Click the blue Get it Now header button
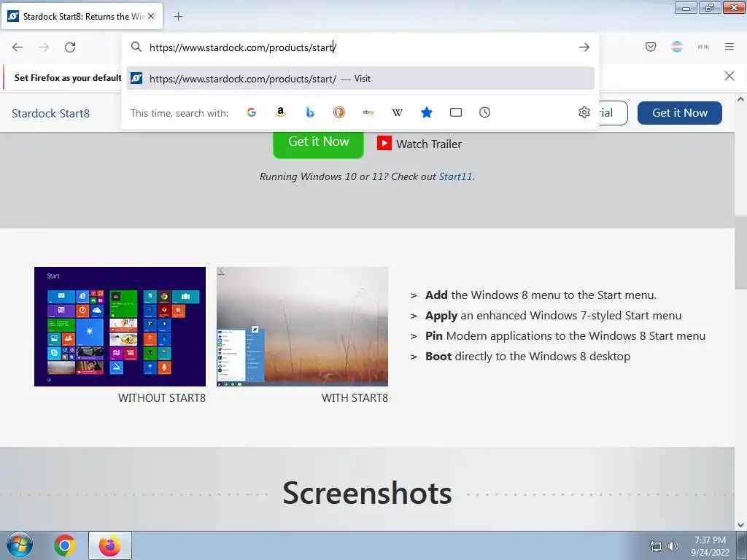The image size is (747, 560). 680,113
